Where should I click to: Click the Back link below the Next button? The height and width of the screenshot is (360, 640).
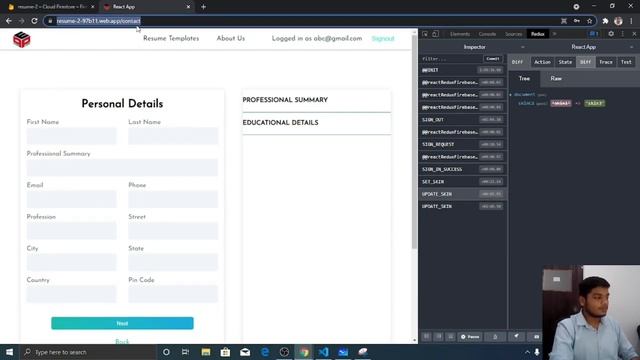click(x=122, y=341)
